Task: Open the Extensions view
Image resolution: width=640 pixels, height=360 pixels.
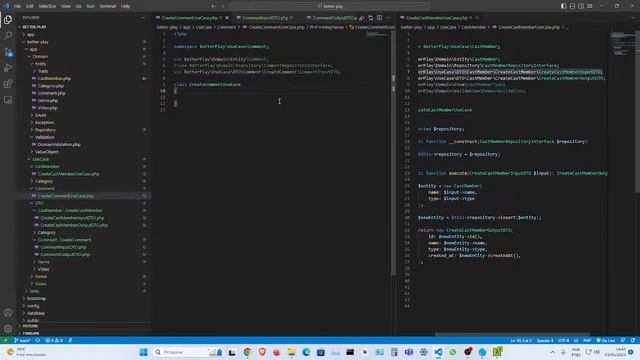Action: click(8, 84)
